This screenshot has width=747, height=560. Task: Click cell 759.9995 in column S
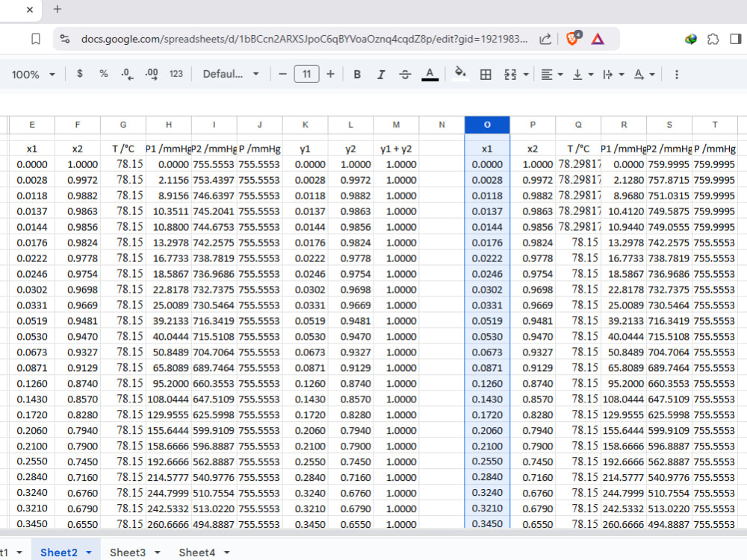pos(669,164)
